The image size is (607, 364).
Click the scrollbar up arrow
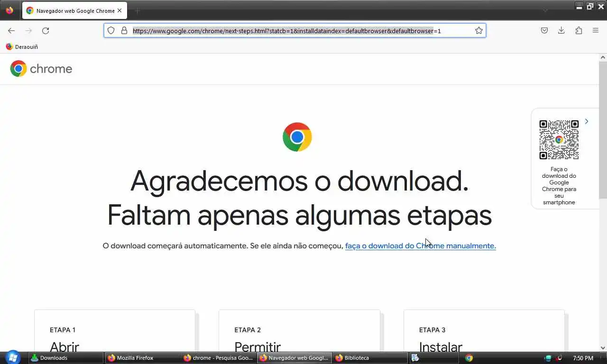coord(603,57)
